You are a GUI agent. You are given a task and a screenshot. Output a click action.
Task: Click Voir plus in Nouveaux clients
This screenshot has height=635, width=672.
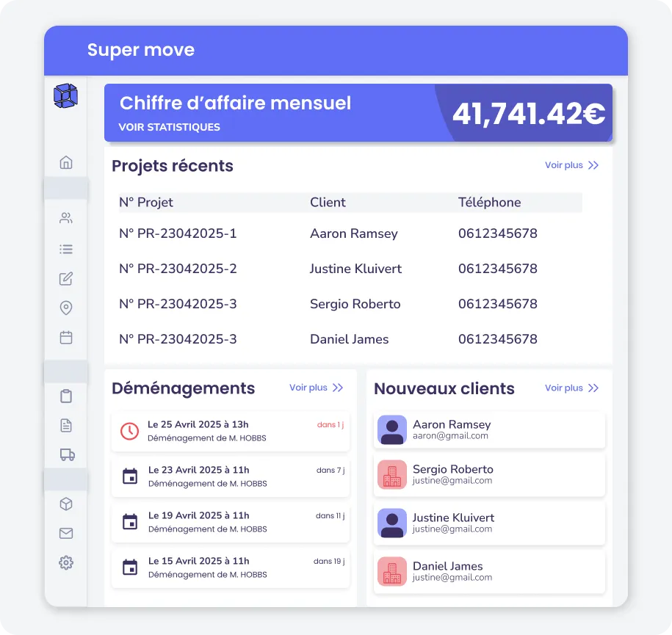[x=563, y=388]
